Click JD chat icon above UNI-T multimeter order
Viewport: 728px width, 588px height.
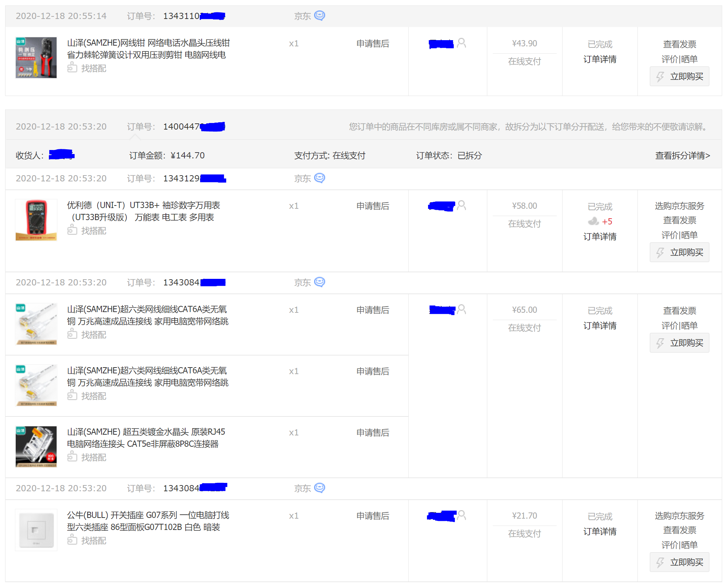pos(319,178)
